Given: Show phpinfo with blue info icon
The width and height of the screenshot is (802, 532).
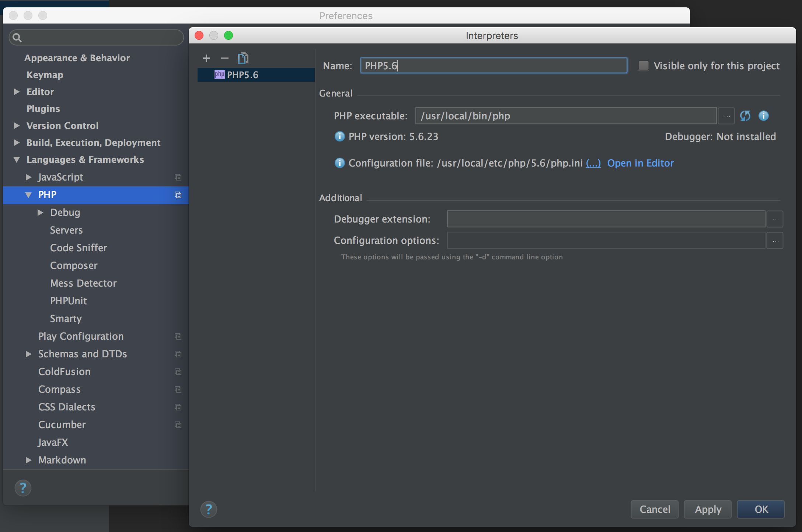Looking at the screenshot, I should coord(763,116).
